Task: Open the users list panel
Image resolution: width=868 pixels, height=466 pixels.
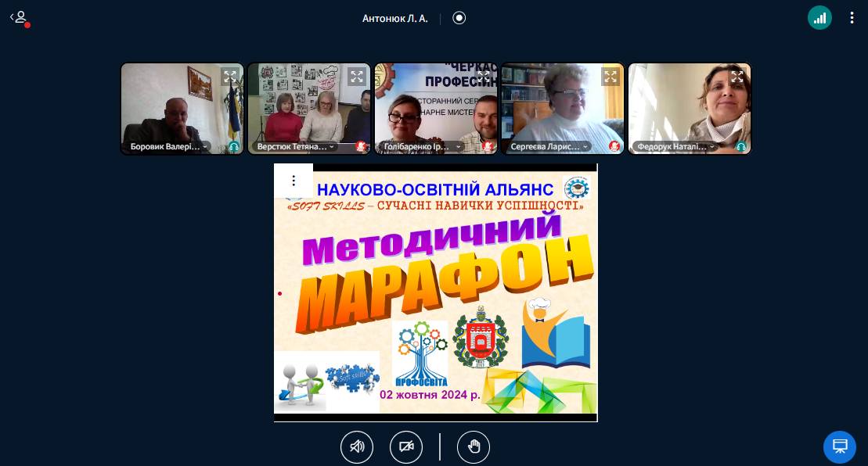Action: tap(20, 18)
